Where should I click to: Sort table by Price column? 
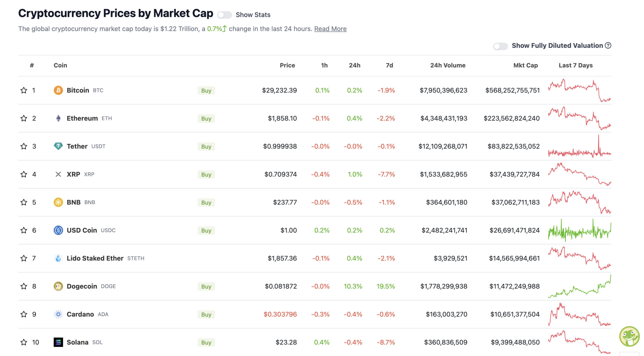click(287, 65)
